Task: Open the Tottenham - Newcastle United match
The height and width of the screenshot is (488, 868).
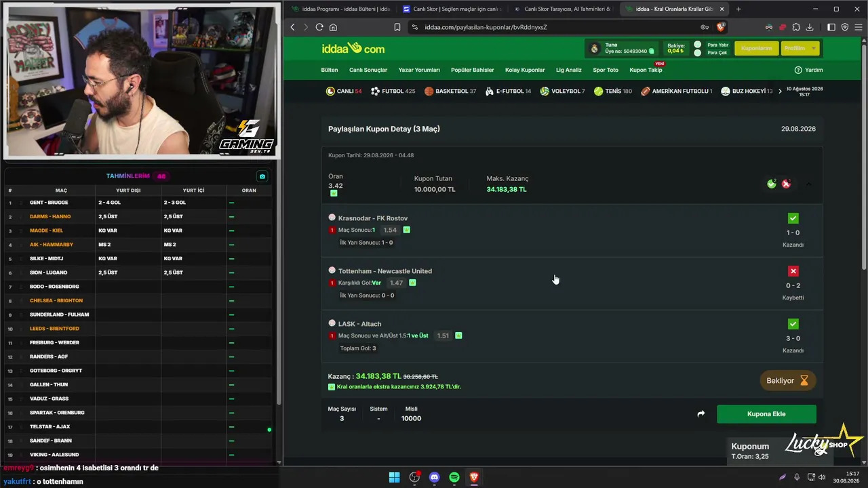Action: pos(385,271)
